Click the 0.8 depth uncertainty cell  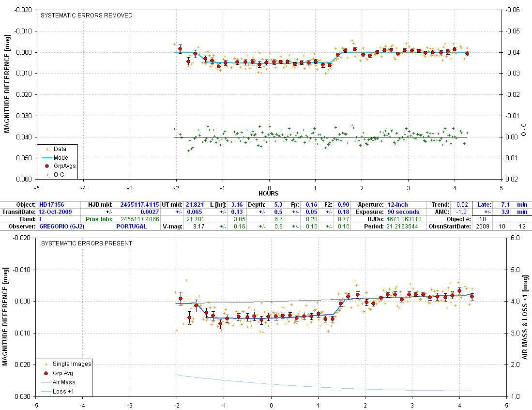pyautogui.click(x=278, y=227)
